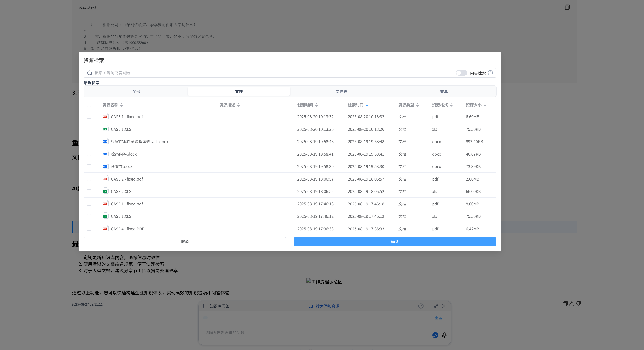
Task: Switch to the 共享 tab
Action: coord(444,91)
